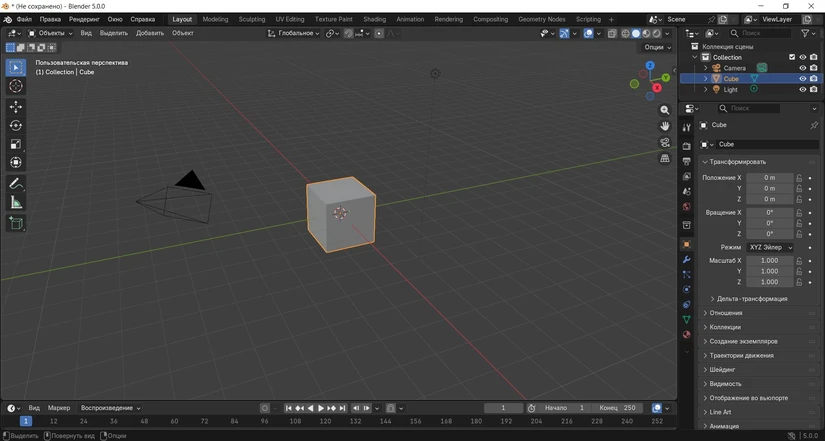Open the View Layer properties tab
825x441 pixels.
click(x=687, y=176)
